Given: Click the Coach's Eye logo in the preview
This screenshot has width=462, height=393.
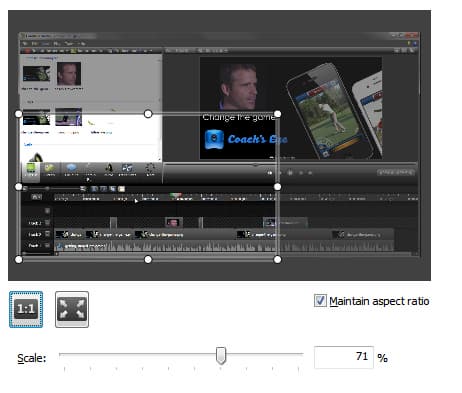Looking at the screenshot, I should pos(246,139).
